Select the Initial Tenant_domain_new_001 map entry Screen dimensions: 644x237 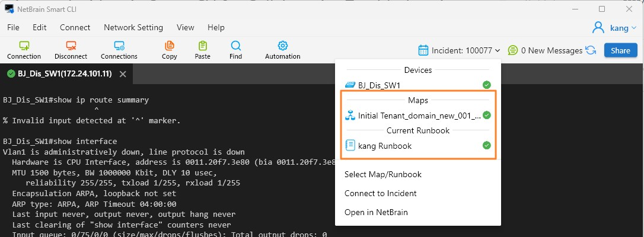pyautogui.click(x=418, y=116)
